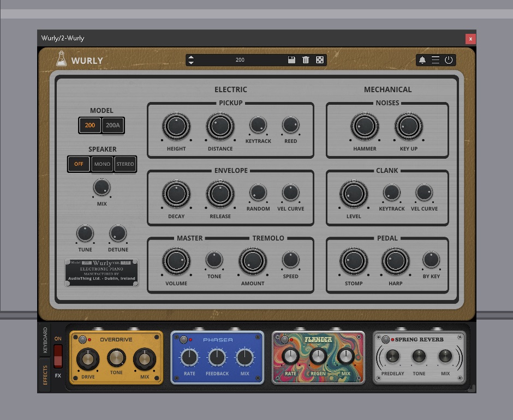513x420 pixels.
Task: Set speaker to OFF
Action: click(79, 164)
